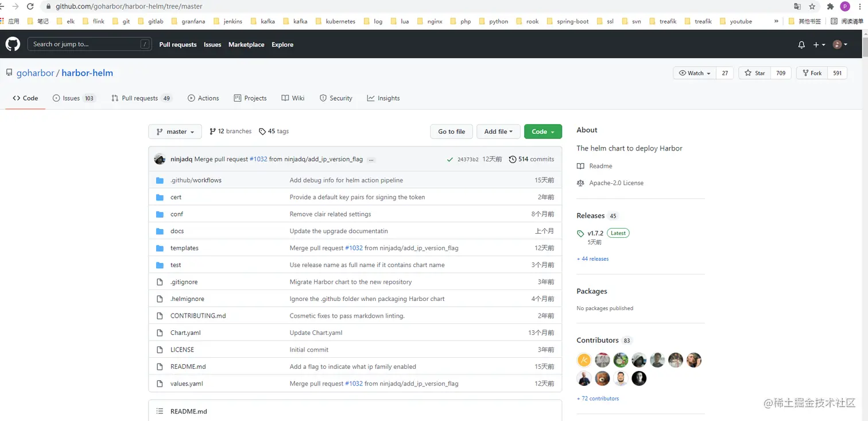Open the harbor-helm repository link
This screenshot has height=421, width=868.
(87, 73)
